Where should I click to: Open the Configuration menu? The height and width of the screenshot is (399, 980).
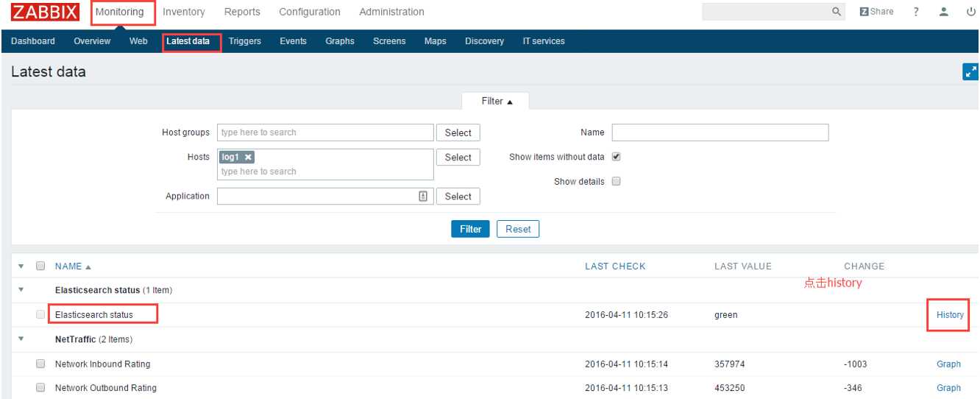pos(310,12)
